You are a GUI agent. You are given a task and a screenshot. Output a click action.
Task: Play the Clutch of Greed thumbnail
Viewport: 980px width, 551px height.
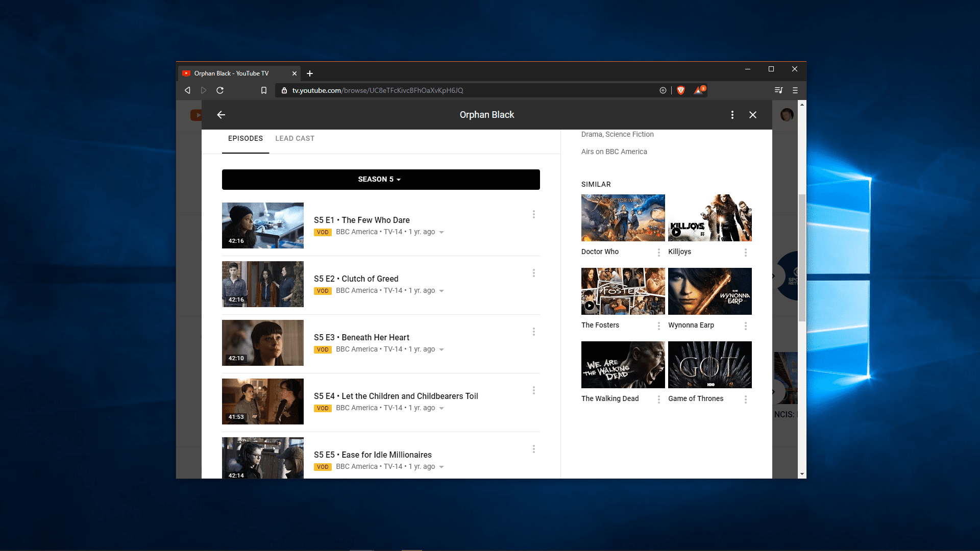[x=263, y=284]
